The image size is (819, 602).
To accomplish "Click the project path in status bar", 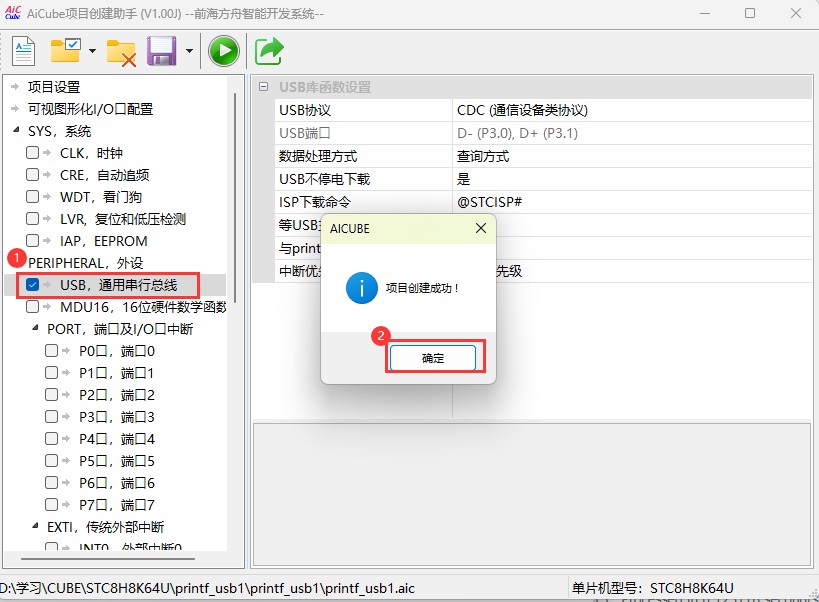I will click(207, 588).
